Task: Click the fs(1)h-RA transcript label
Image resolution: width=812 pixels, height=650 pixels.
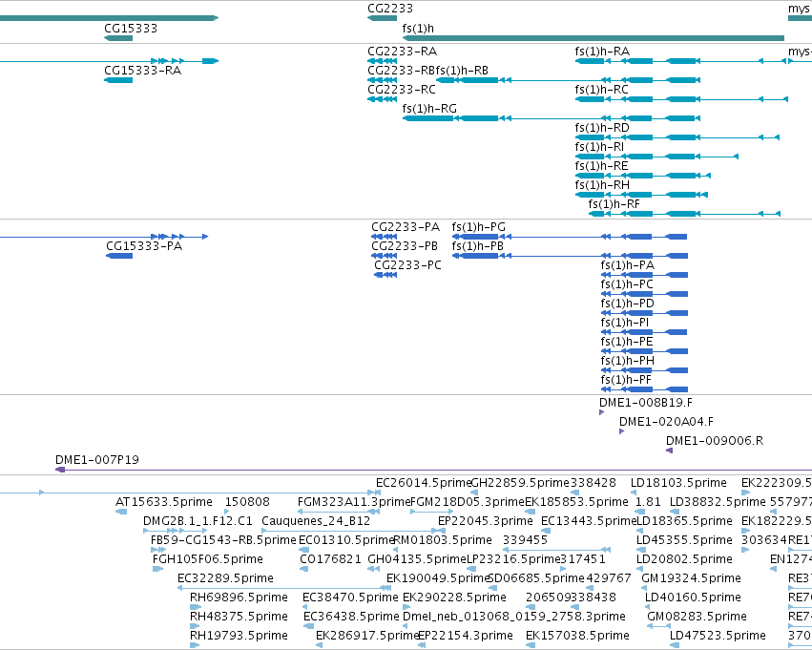Action: click(602, 52)
